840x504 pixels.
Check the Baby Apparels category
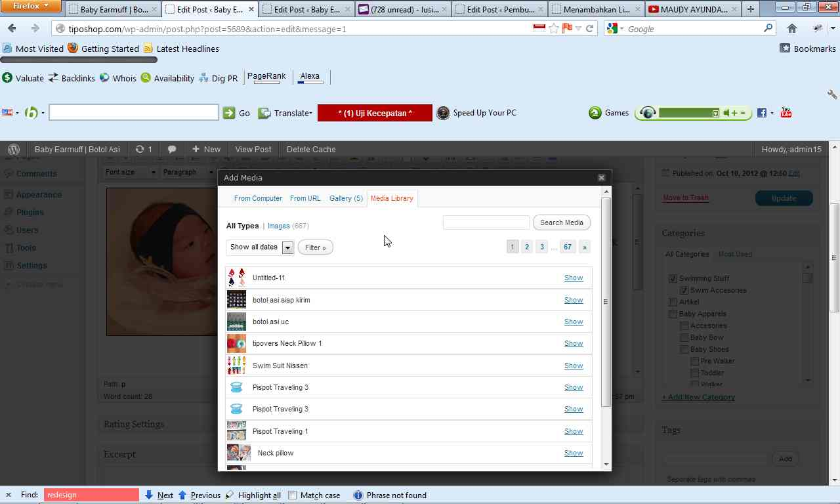(x=673, y=314)
